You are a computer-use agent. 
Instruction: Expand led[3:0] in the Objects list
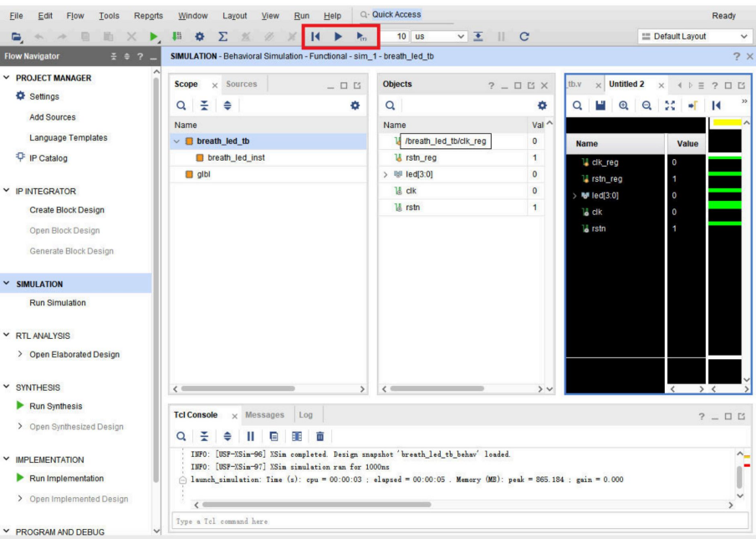point(386,174)
